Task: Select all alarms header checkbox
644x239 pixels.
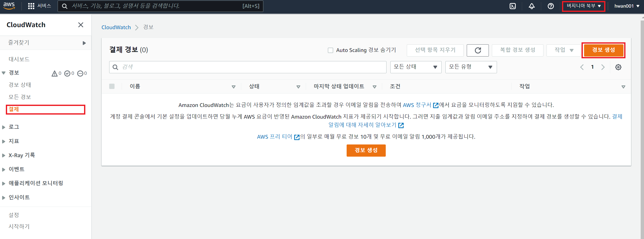Action: tap(112, 86)
